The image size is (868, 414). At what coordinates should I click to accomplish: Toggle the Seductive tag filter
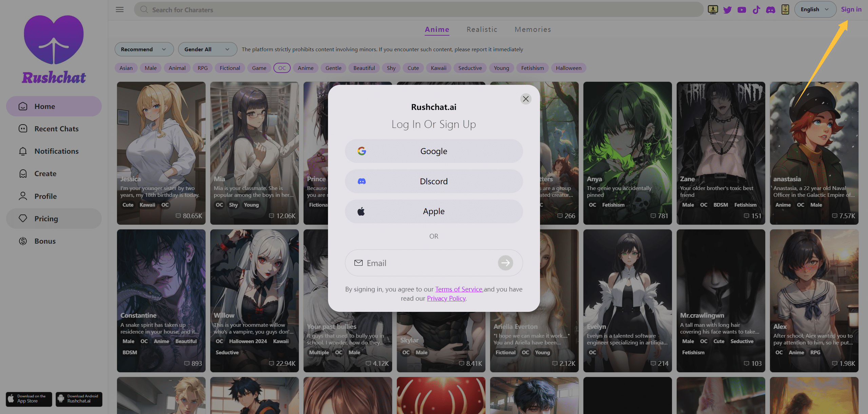tap(470, 68)
